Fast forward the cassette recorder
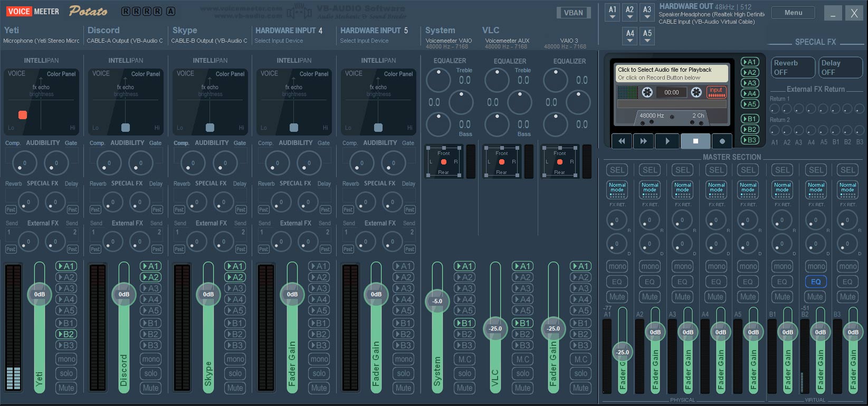 643,141
